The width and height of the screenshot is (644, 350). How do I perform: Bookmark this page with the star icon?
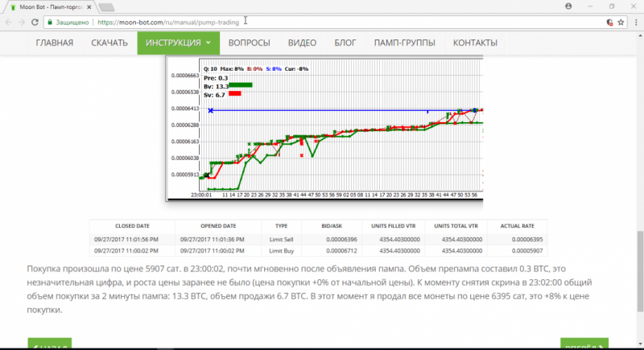[621, 23]
